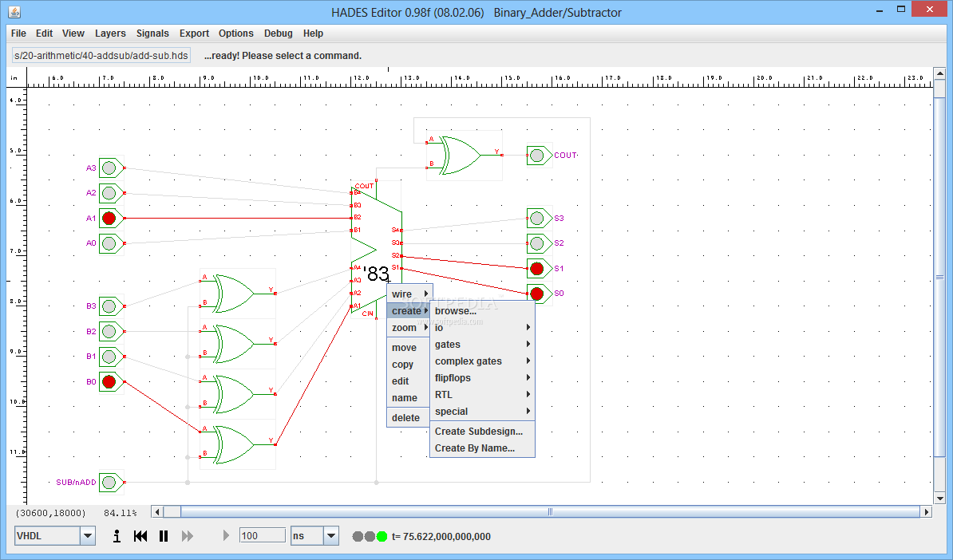Viewport: 953px width, 560px height.
Task: Click the run-for-interval play arrow
Action: tap(226, 536)
